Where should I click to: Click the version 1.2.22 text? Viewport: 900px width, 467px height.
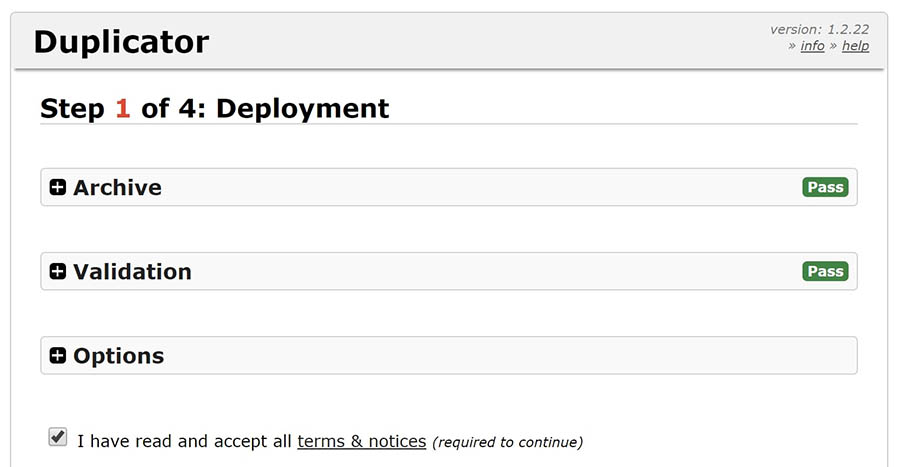click(819, 29)
